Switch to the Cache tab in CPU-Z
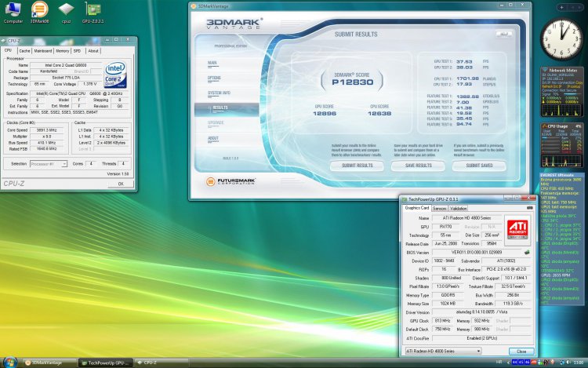This screenshot has height=368, width=588. pos(24,51)
